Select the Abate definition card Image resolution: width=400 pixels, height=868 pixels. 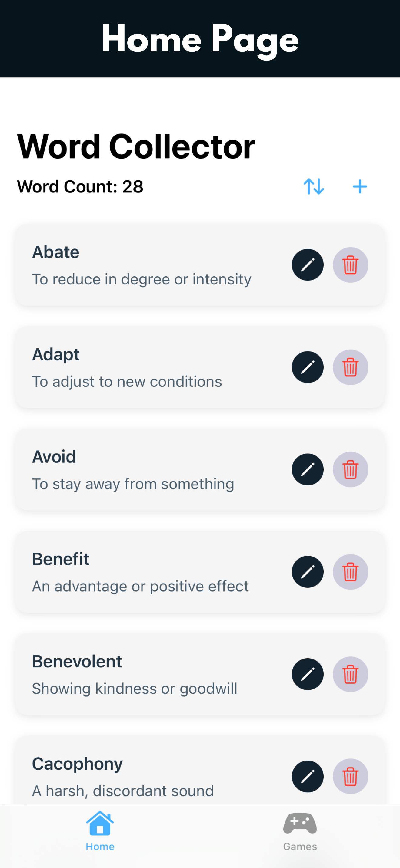(x=200, y=265)
